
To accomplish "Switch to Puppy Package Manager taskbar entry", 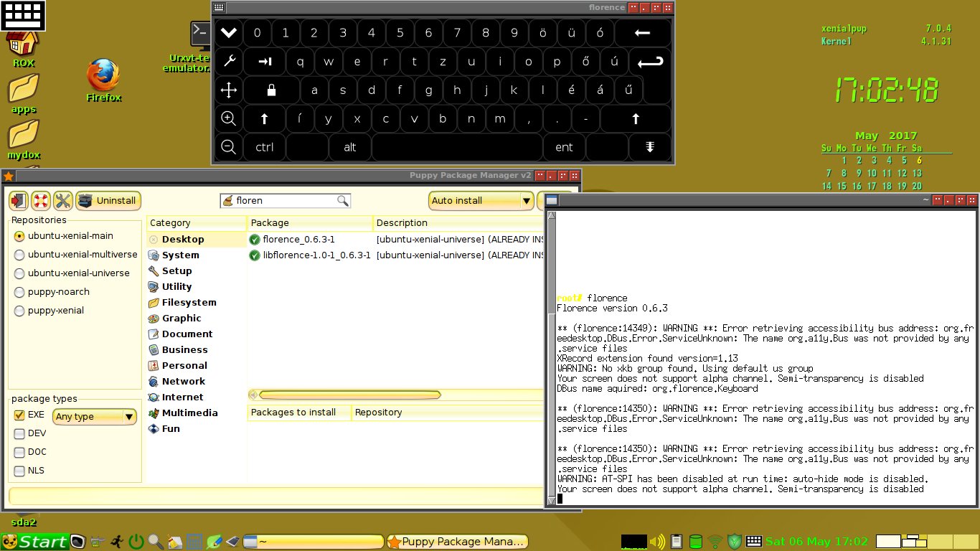I will (457, 542).
